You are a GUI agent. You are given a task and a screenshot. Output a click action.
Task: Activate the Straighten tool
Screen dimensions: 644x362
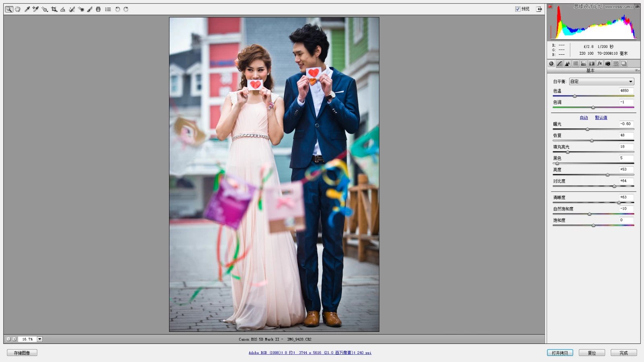63,8
